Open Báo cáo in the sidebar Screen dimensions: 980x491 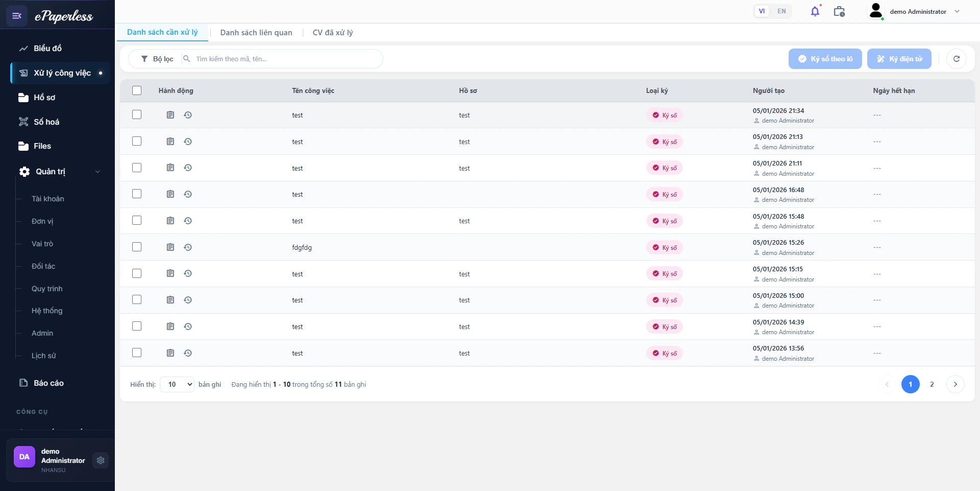(x=60, y=383)
